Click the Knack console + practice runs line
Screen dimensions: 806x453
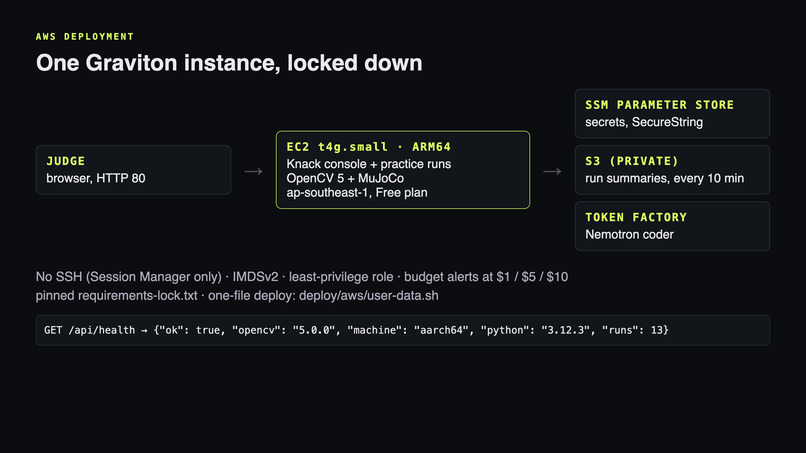tap(369, 164)
